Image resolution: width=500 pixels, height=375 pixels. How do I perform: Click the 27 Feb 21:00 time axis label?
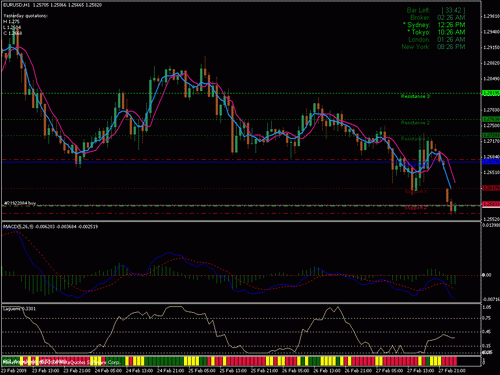(452, 370)
